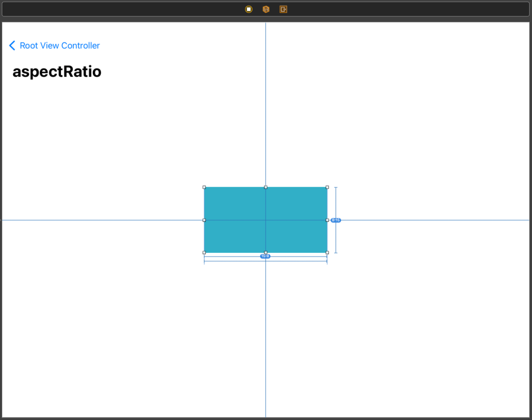Click bottom-right resize handle of teal view
This screenshot has width=532, height=420.
click(327, 253)
